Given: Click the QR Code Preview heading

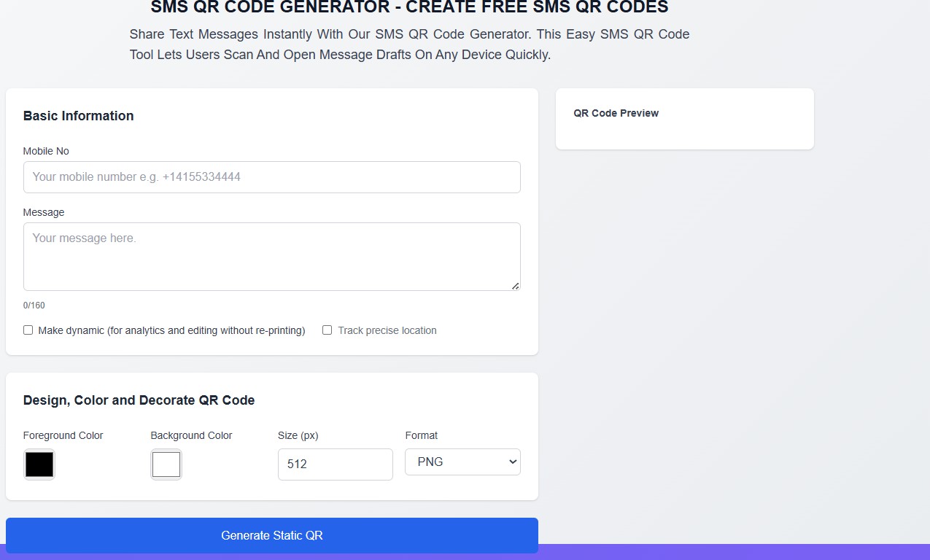Looking at the screenshot, I should pyautogui.click(x=616, y=113).
